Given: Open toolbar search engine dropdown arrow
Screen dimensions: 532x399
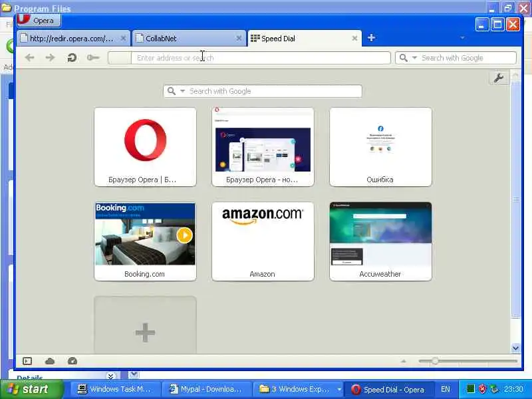Looking at the screenshot, I should [414, 58].
